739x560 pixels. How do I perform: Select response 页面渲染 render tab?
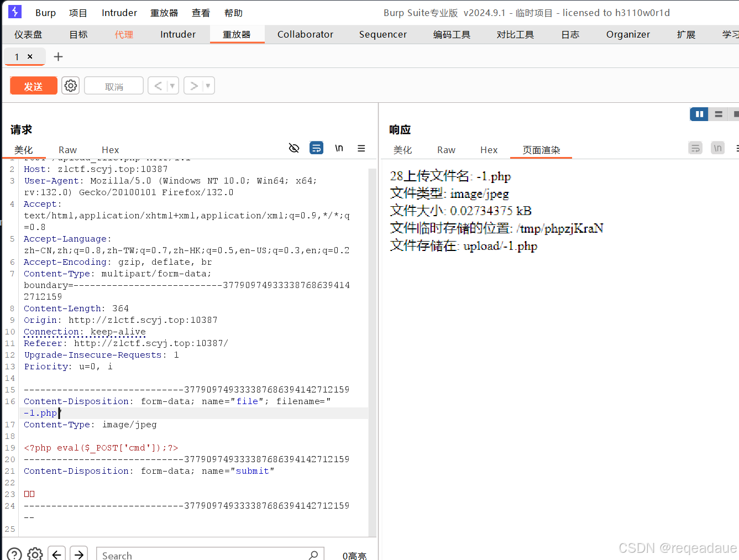541,150
